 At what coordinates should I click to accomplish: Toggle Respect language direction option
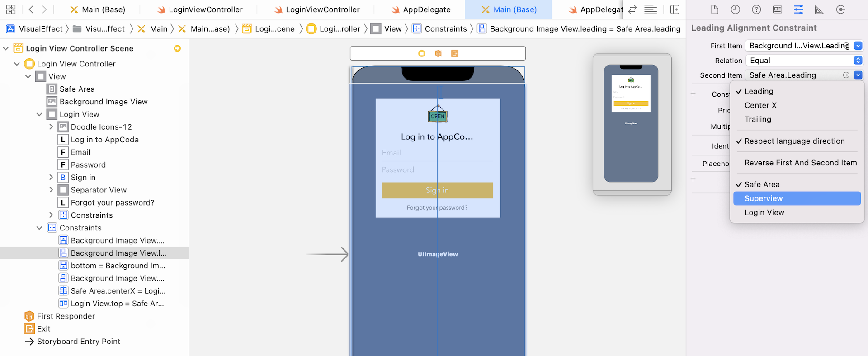(794, 141)
